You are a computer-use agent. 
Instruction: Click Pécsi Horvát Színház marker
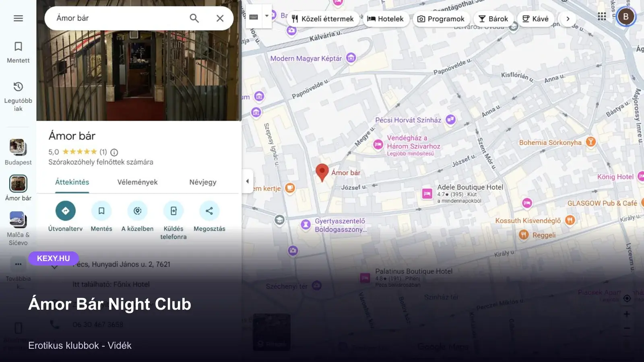[x=450, y=119]
